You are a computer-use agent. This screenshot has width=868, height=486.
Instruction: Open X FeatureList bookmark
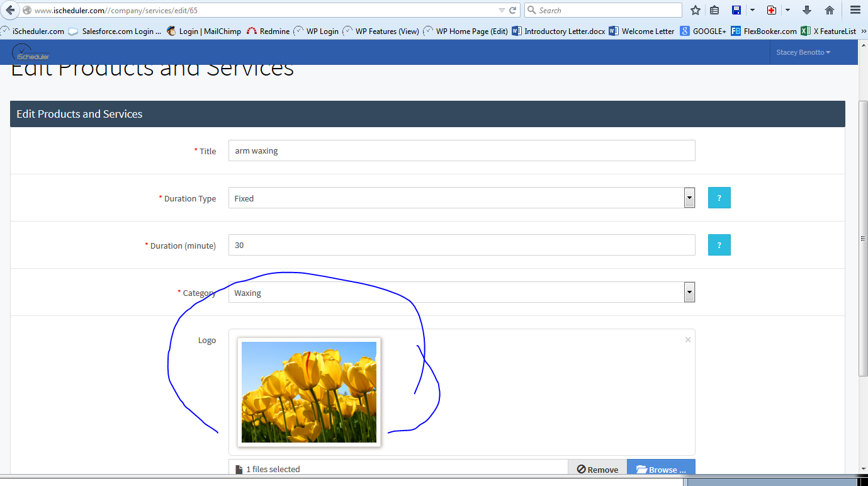pyautogui.click(x=828, y=31)
